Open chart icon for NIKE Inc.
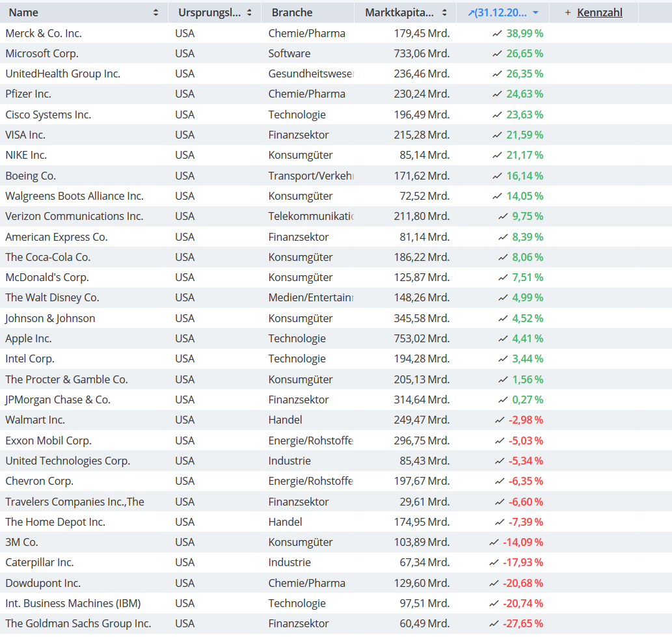 (x=497, y=155)
